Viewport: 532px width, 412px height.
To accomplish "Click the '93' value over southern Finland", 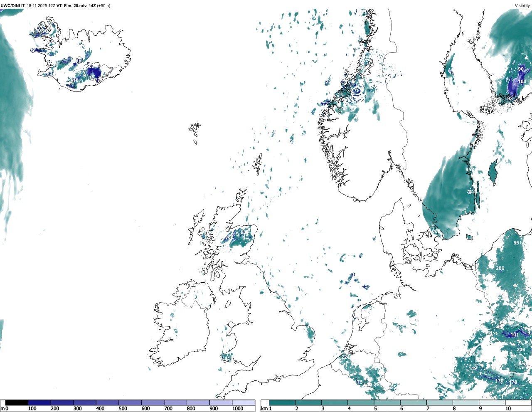I will (510, 98).
